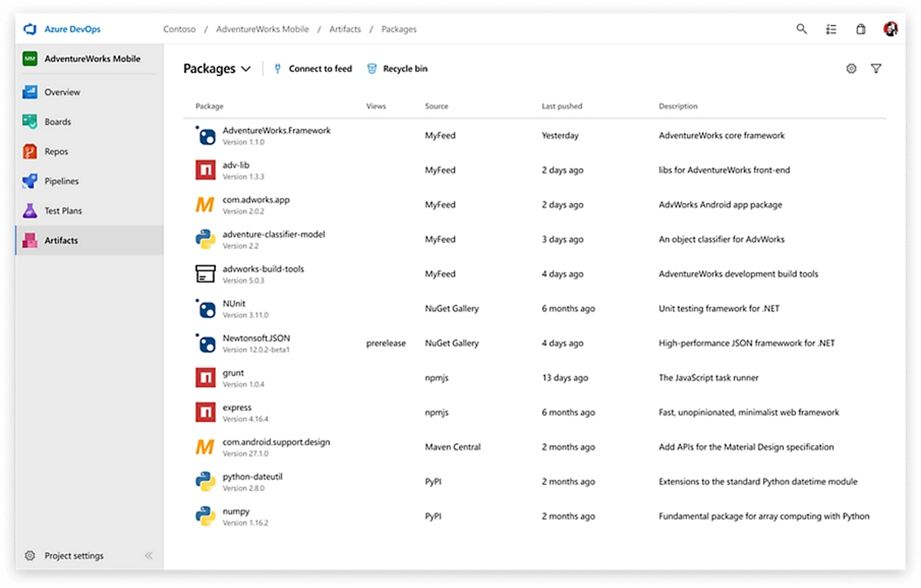Click the Python icon beside numpy
This screenshot has width=921, height=588.
coord(205,515)
